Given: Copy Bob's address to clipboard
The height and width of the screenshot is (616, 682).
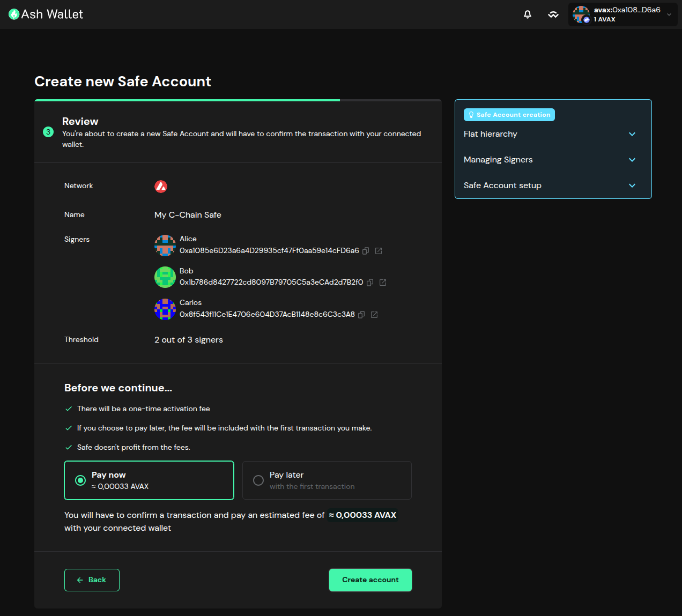Looking at the screenshot, I should click(370, 283).
